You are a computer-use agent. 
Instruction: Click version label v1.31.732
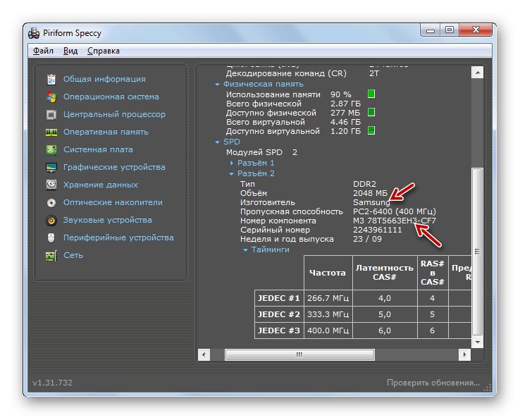click(x=52, y=383)
